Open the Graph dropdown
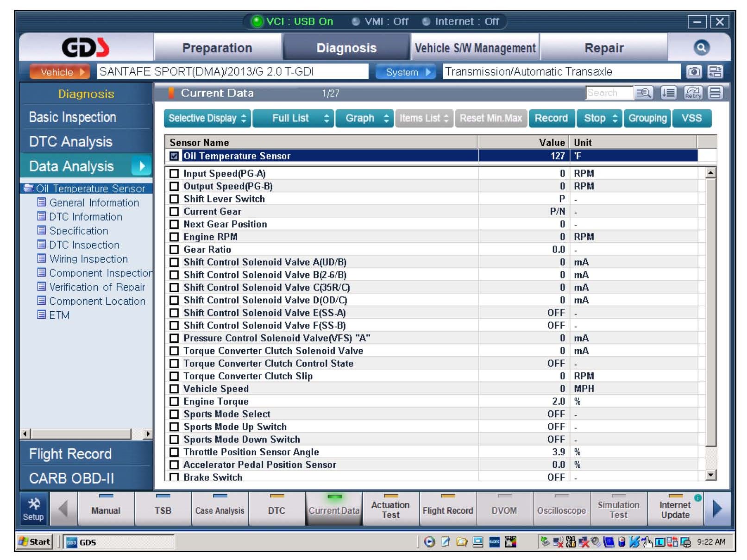The width and height of the screenshot is (747, 560). coord(364,119)
